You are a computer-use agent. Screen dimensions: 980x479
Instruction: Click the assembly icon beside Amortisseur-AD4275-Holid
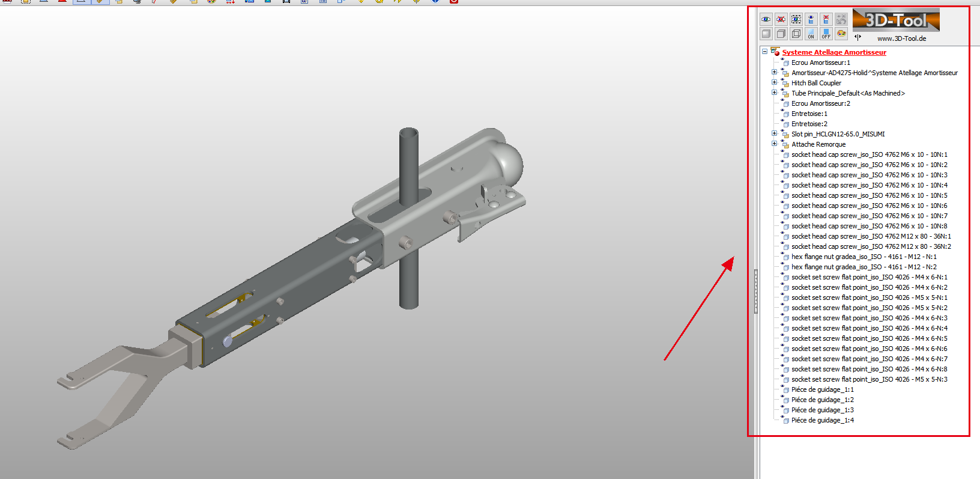click(785, 73)
